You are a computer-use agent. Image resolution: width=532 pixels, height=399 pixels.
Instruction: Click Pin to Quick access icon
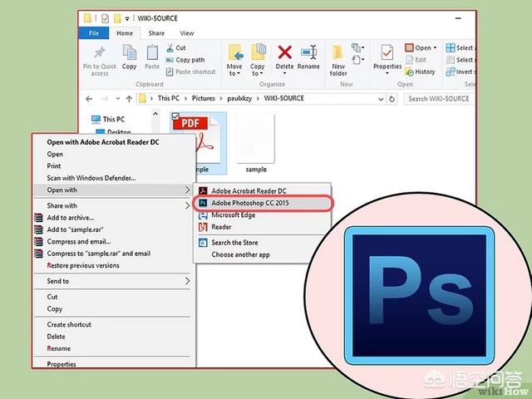[x=100, y=52]
